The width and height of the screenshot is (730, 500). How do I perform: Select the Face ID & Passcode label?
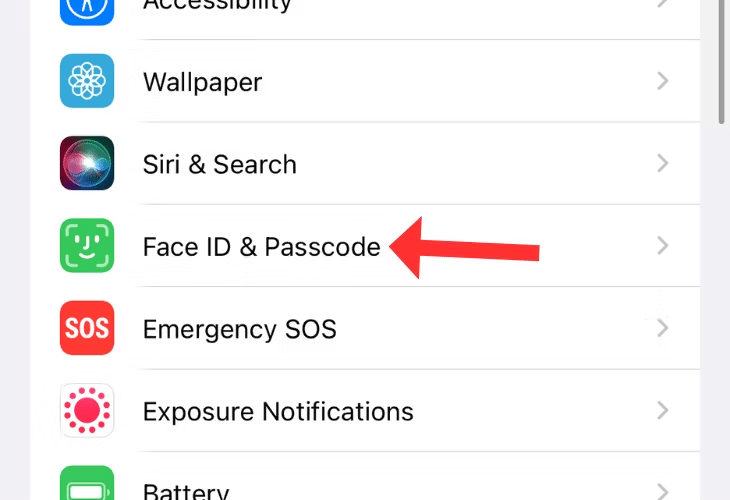point(261,246)
